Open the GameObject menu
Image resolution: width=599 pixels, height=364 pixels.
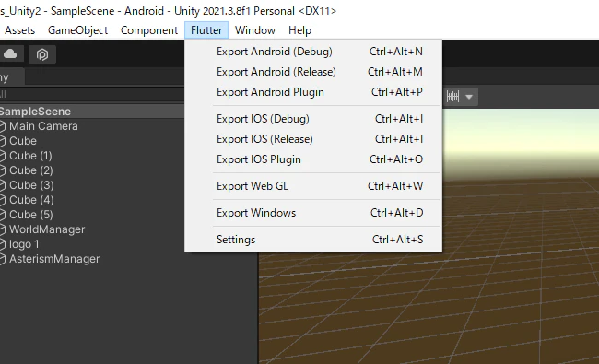(x=77, y=30)
